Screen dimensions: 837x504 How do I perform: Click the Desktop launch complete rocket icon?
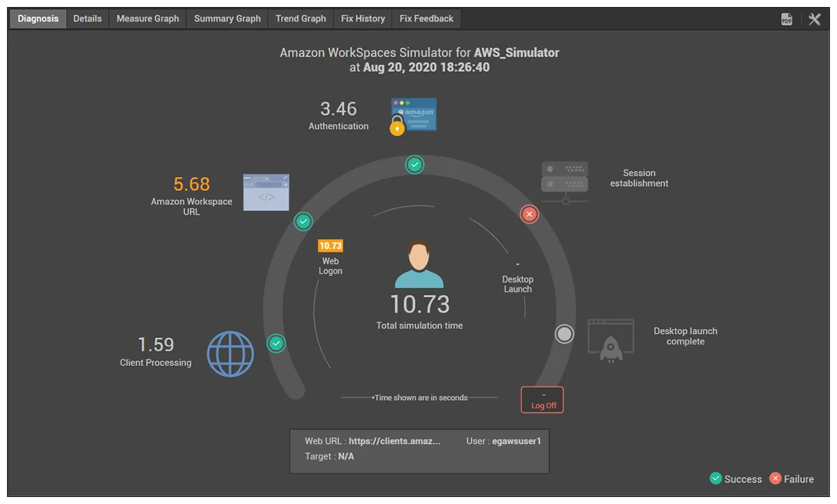[x=611, y=340]
